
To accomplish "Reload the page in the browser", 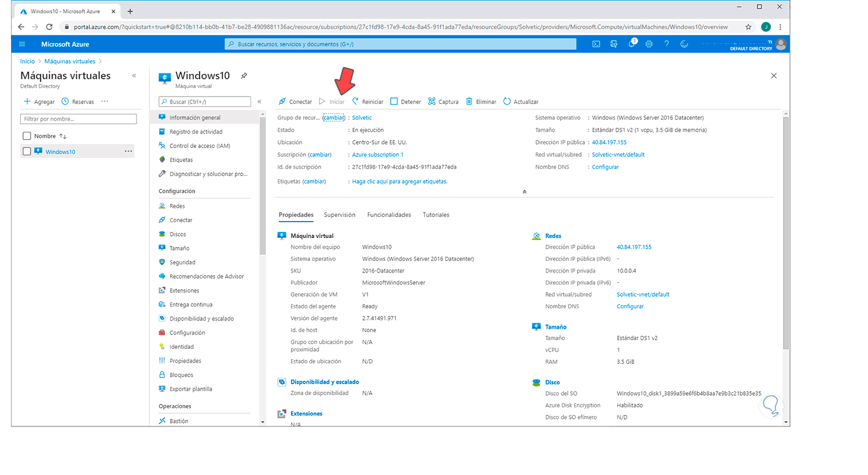I will (49, 27).
